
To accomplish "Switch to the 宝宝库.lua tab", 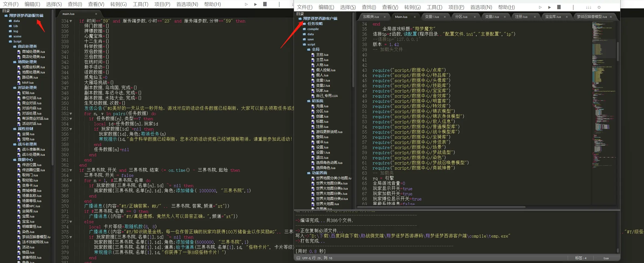I will point(553,17).
